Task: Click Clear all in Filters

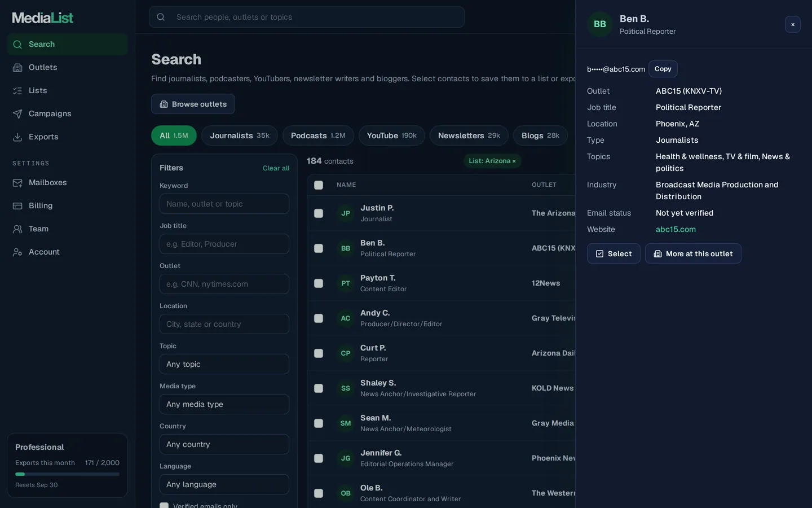Action: tap(276, 168)
